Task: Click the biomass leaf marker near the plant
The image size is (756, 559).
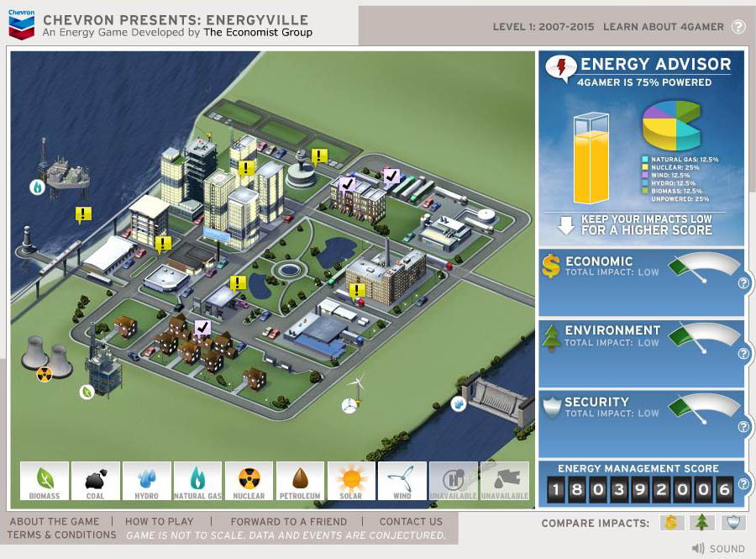Action: pyautogui.click(x=87, y=392)
